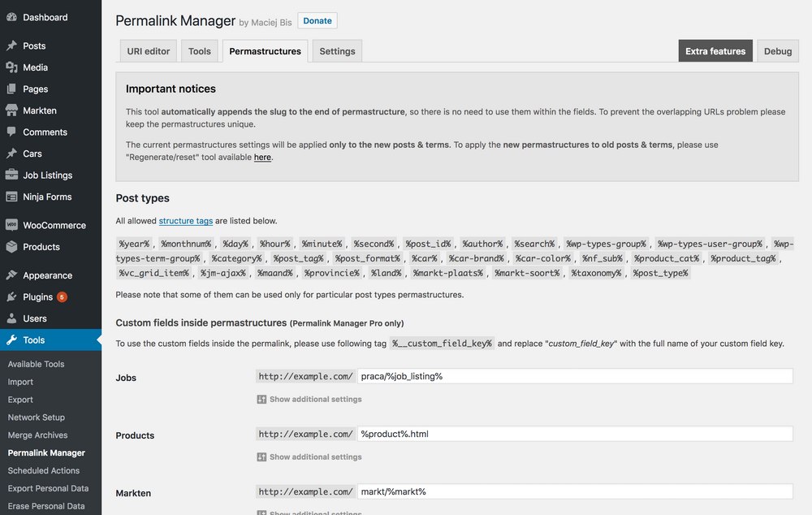Viewport: 812px width, 515px height.
Task: Collapse the Tools menu arrow
Action: (x=99, y=340)
